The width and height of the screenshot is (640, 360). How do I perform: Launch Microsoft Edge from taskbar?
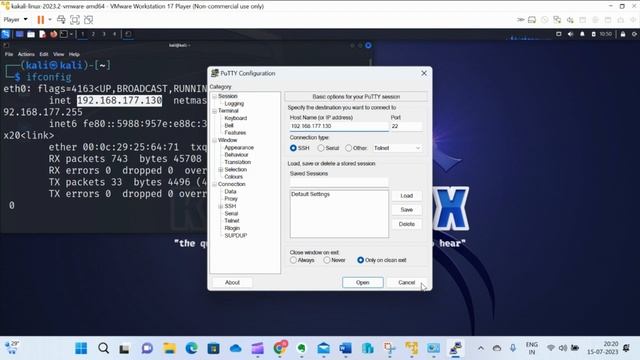191,348
